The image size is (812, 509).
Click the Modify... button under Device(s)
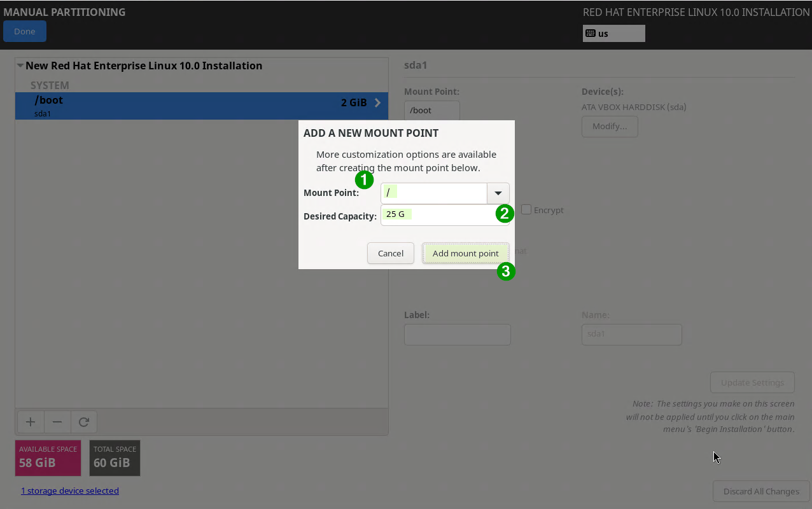click(610, 126)
